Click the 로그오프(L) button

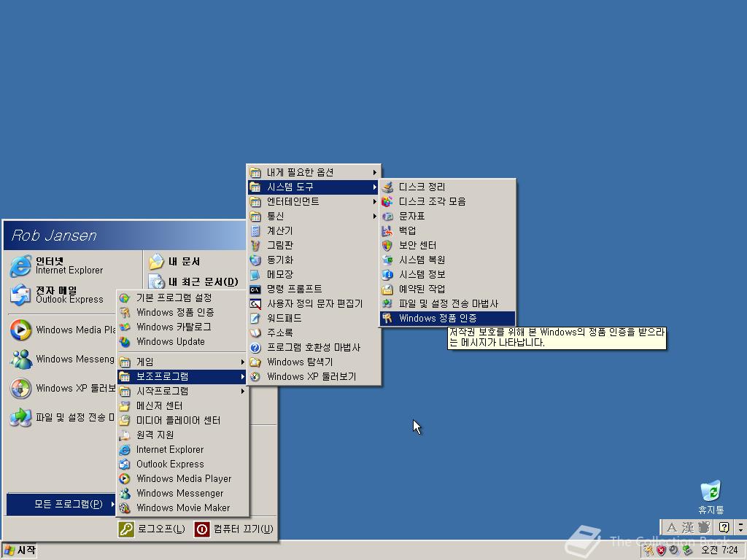pyautogui.click(x=152, y=529)
